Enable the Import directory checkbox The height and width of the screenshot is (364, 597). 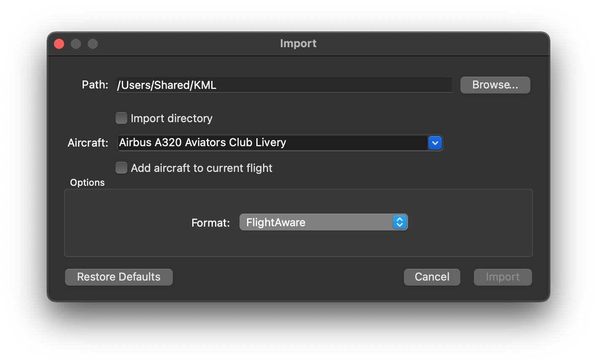point(121,118)
